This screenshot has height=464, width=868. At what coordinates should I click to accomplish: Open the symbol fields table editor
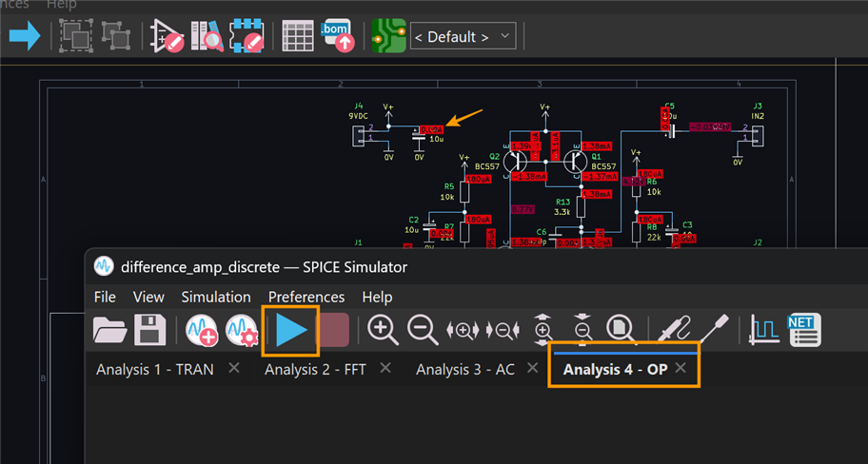click(298, 36)
